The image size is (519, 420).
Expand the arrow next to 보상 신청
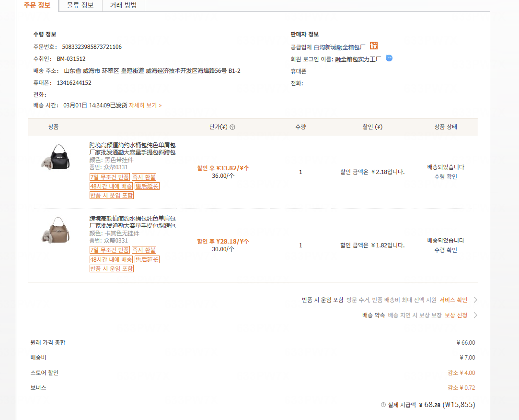point(475,315)
